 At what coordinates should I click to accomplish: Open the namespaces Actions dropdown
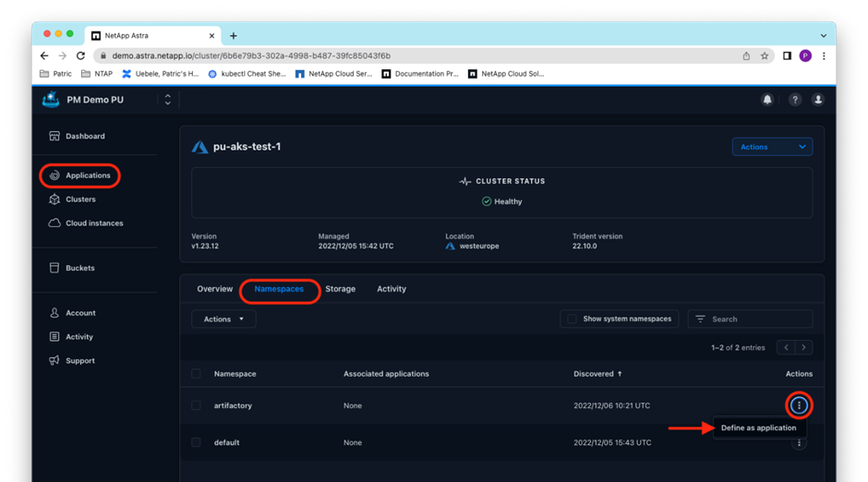coord(223,319)
